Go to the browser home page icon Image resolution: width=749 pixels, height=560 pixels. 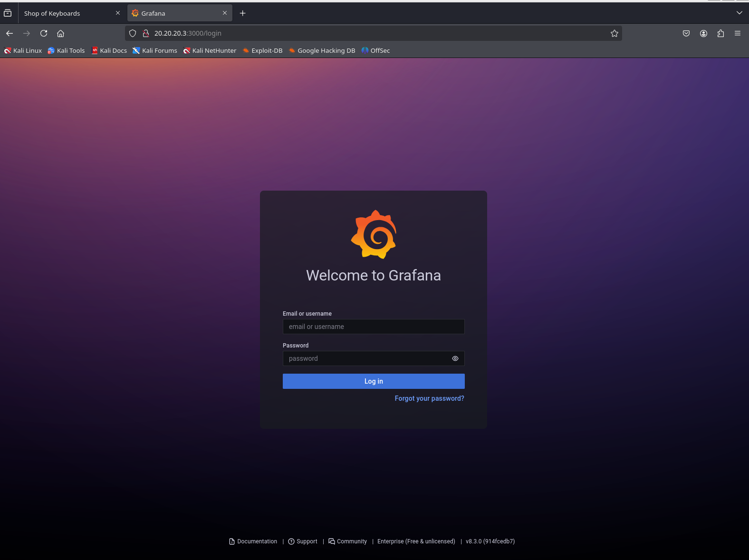(60, 33)
